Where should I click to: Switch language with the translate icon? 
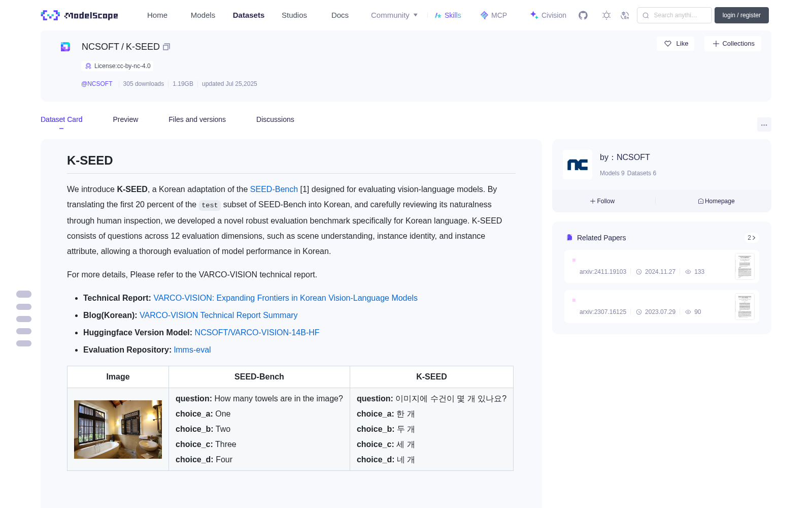click(x=625, y=15)
